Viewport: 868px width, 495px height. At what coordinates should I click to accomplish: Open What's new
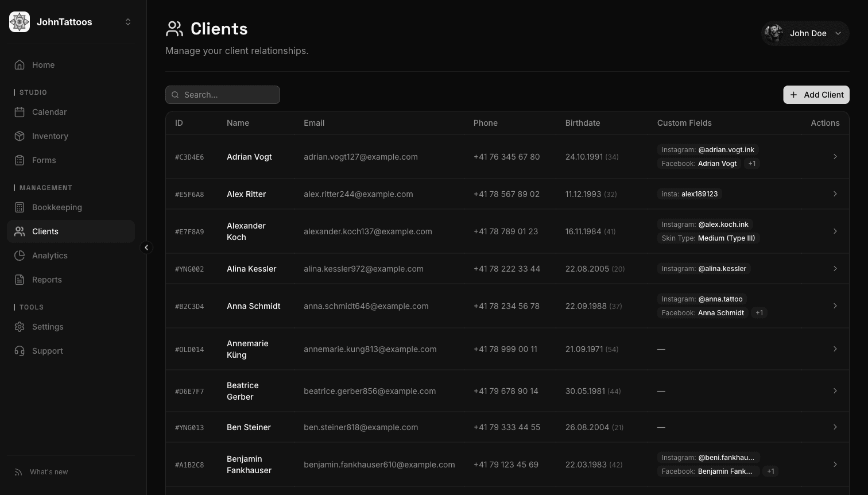pyautogui.click(x=48, y=471)
